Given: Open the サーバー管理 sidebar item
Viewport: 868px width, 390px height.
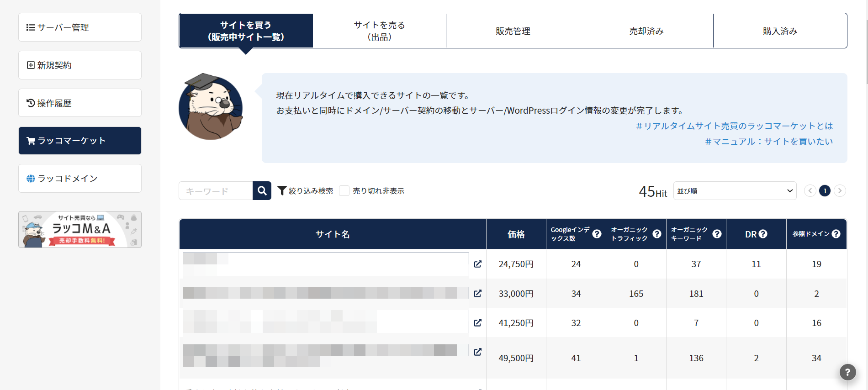Looking at the screenshot, I should 80,27.
